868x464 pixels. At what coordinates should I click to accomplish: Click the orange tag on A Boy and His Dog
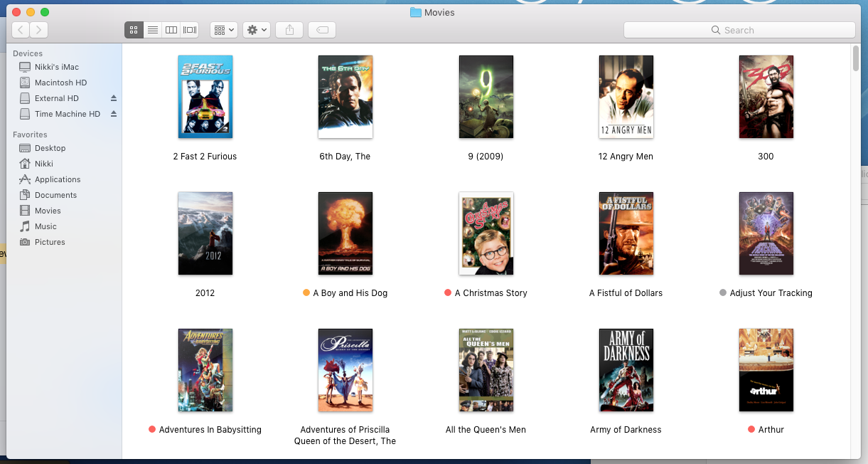[306, 292]
